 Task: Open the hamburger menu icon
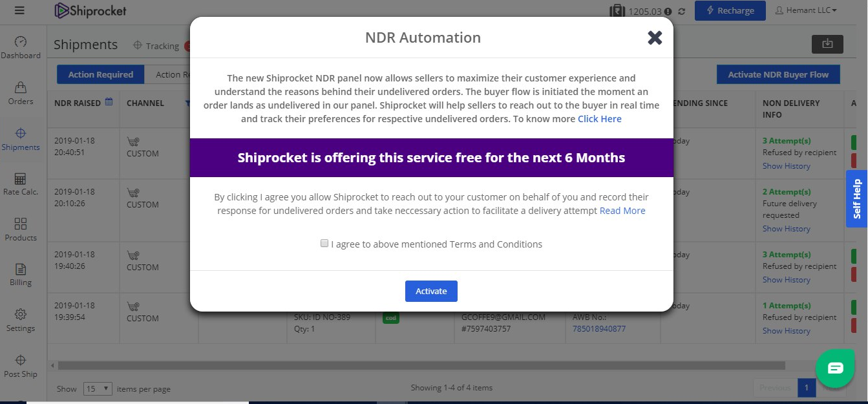(19, 10)
